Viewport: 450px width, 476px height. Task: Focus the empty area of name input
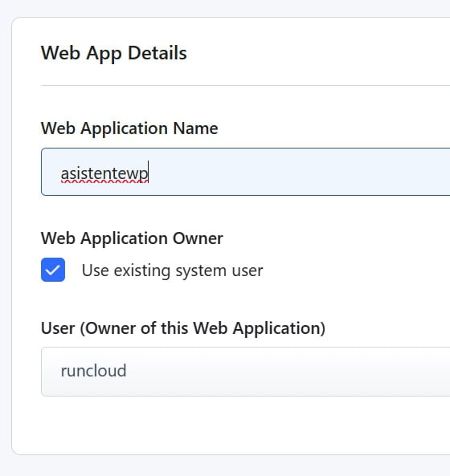(298, 172)
